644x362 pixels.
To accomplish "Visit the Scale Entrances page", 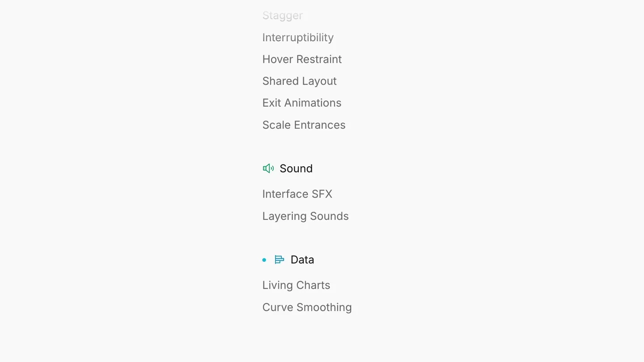I will pyautogui.click(x=304, y=125).
